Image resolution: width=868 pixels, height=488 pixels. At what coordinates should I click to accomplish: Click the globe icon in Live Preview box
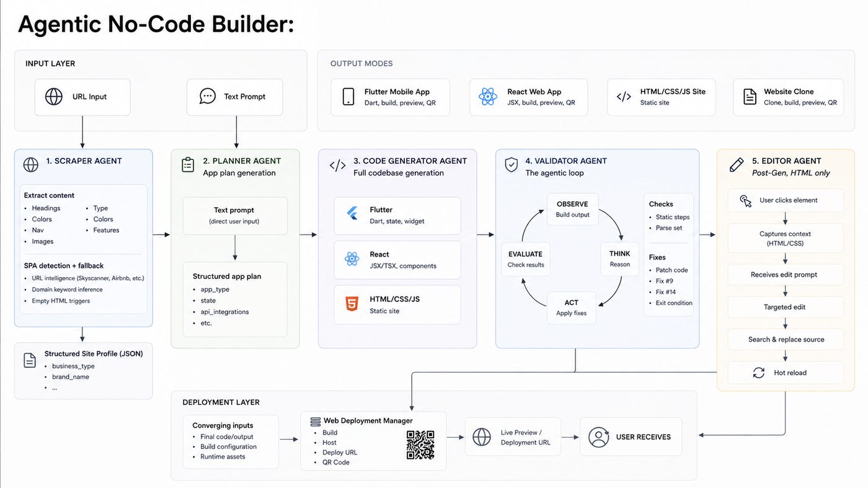(x=482, y=437)
